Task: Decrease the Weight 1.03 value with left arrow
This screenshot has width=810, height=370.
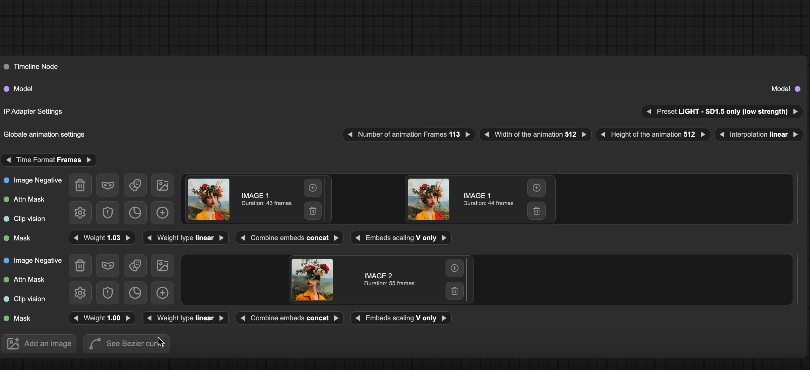Action: click(x=76, y=238)
